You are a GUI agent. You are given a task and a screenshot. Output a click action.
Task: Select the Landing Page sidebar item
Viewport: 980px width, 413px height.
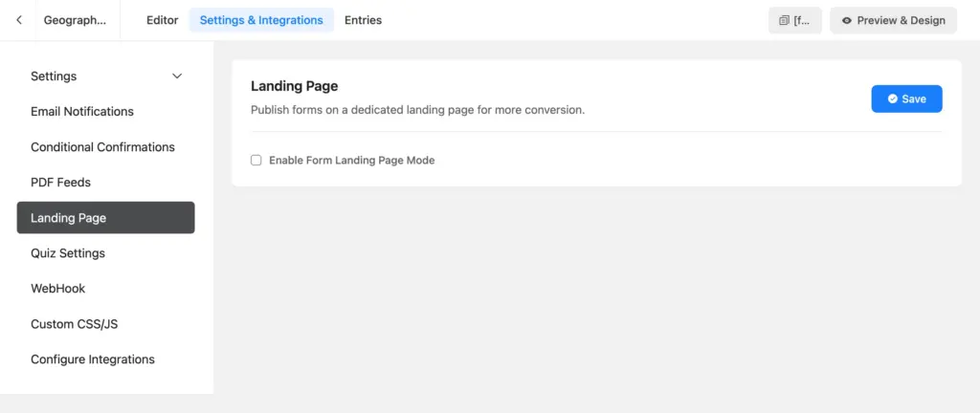pyautogui.click(x=105, y=218)
